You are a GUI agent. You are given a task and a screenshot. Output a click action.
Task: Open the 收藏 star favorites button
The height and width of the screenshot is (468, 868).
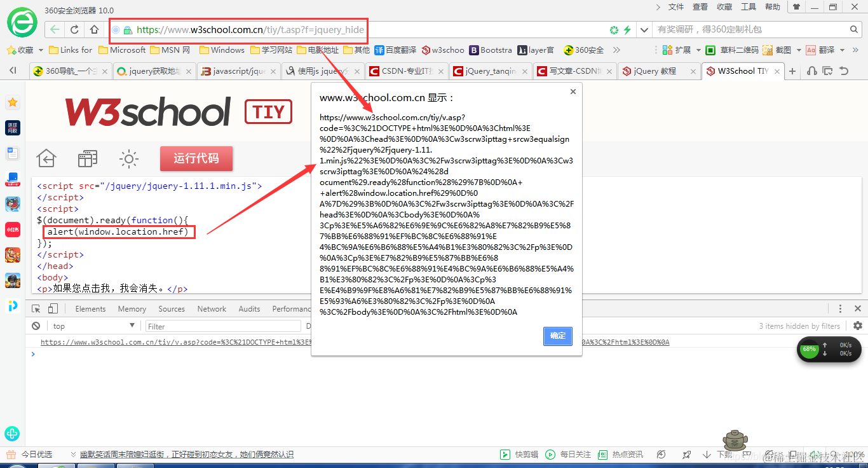pos(20,50)
